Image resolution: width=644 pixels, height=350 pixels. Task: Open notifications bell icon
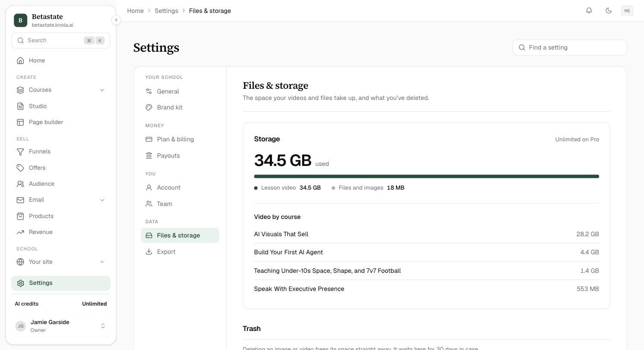(589, 10)
